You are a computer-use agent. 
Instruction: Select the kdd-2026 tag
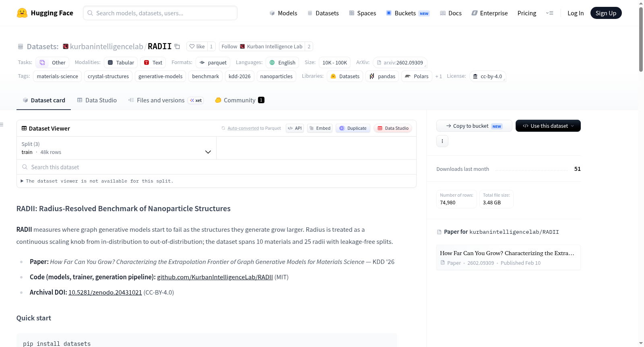click(239, 76)
